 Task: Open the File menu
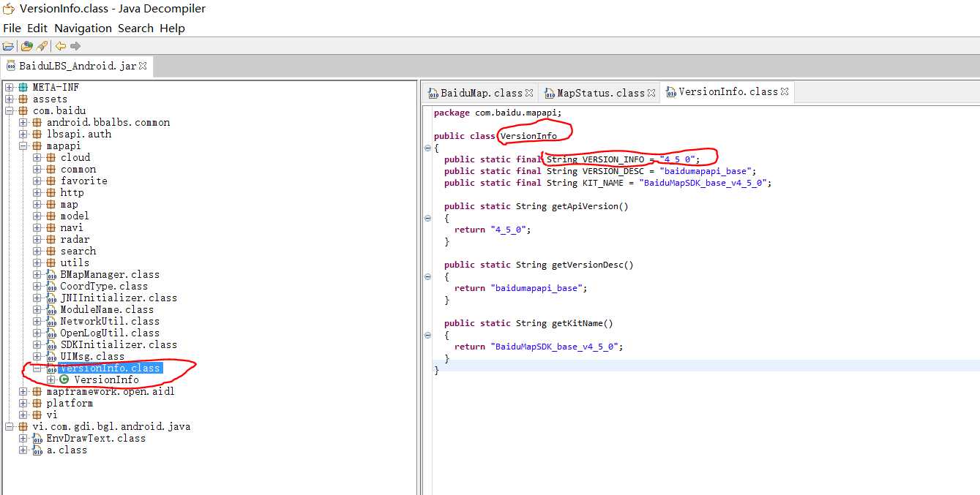tap(12, 28)
